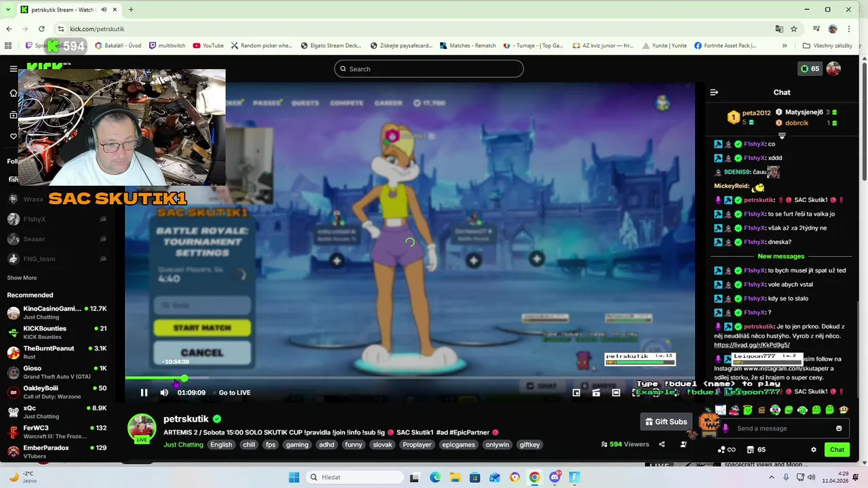Open the clip creation icon in player
The image size is (868, 488).
[x=596, y=392]
